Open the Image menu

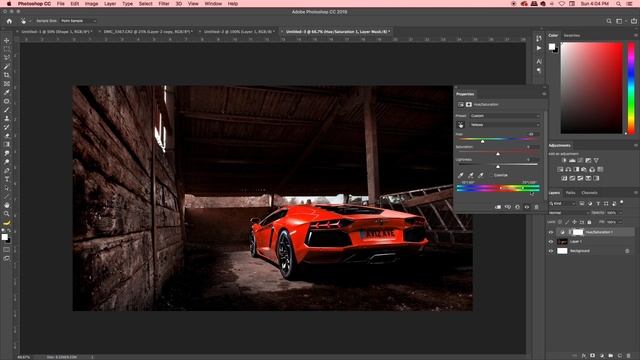pos(91,4)
